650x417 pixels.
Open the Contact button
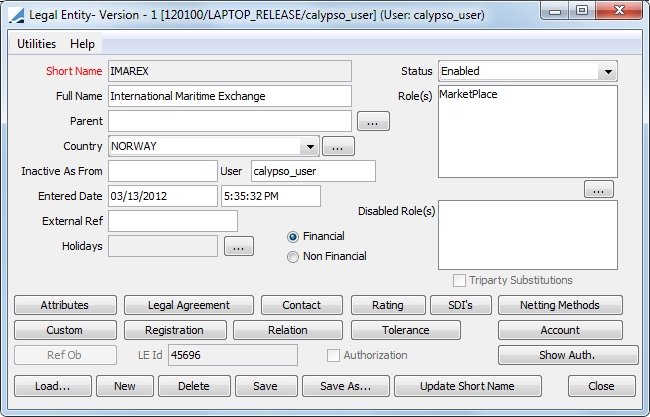pos(302,305)
